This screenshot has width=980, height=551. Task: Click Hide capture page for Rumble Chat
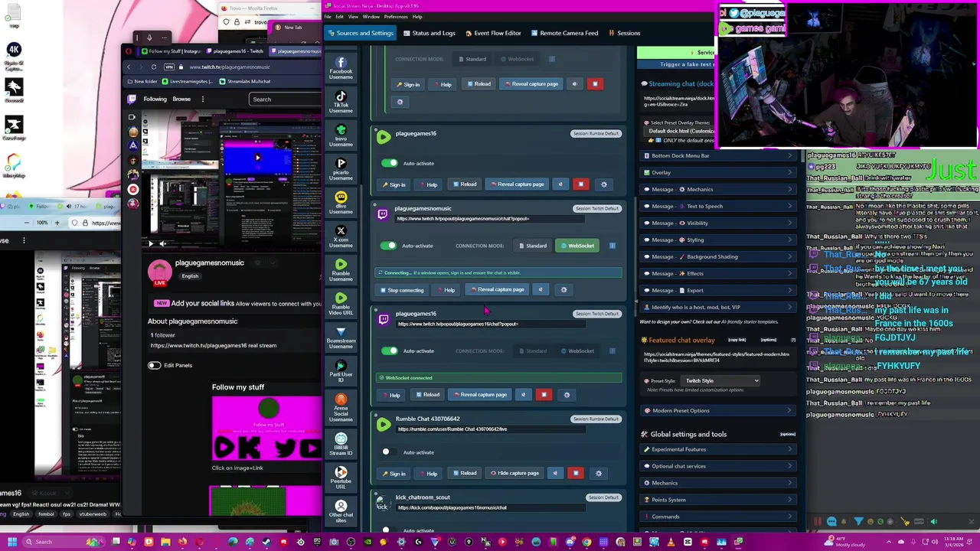(514, 473)
